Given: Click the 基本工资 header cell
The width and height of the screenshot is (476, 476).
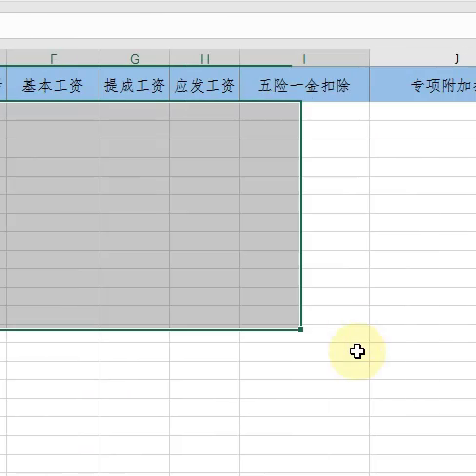Looking at the screenshot, I should click(53, 85).
